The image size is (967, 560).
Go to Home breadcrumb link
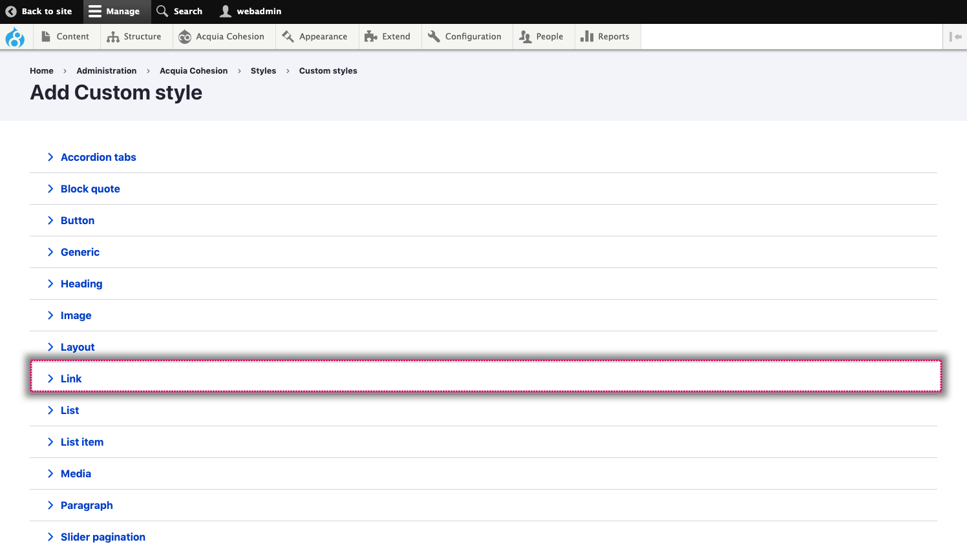[x=41, y=71]
